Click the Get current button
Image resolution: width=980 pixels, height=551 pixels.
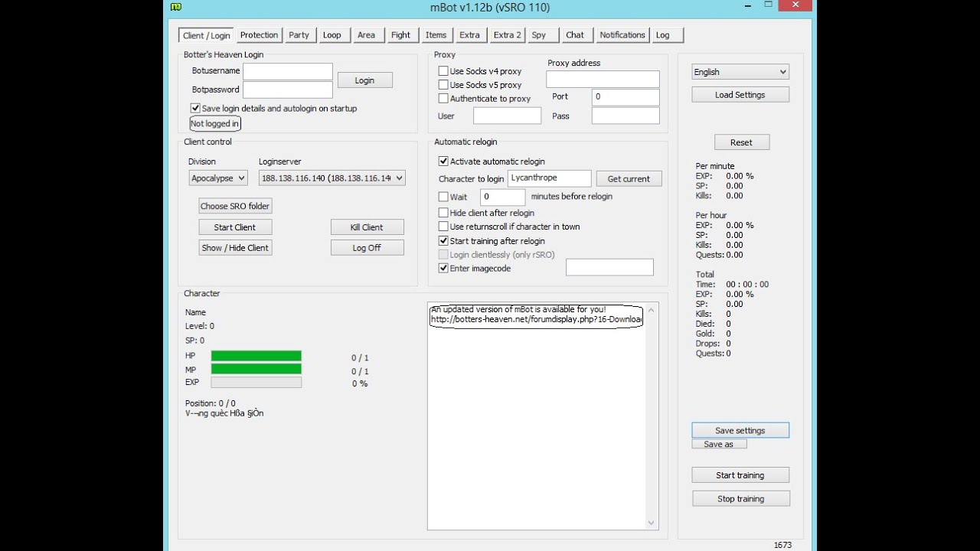(x=629, y=179)
